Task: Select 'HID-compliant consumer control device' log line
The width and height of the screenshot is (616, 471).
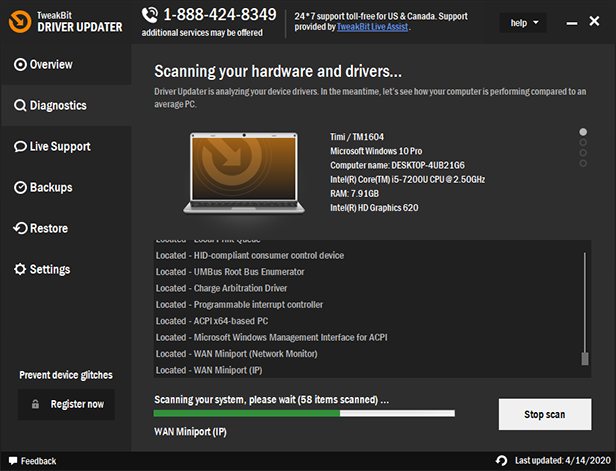Action: [x=249, y=255]
